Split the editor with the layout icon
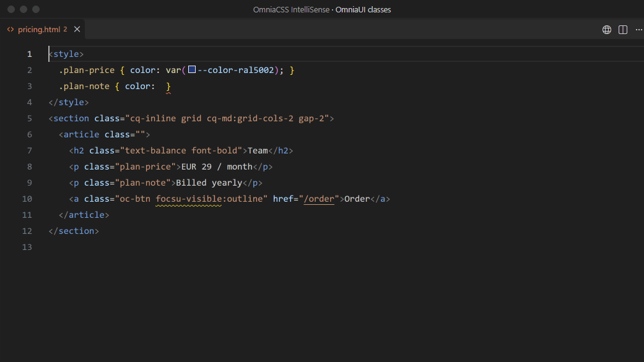 tap(623, 30)
